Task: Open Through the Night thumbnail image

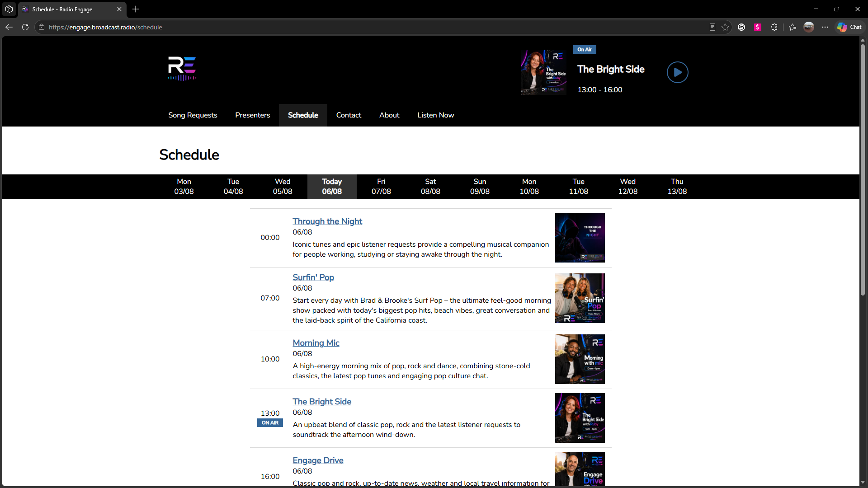Action: click(x=580, y=238)
